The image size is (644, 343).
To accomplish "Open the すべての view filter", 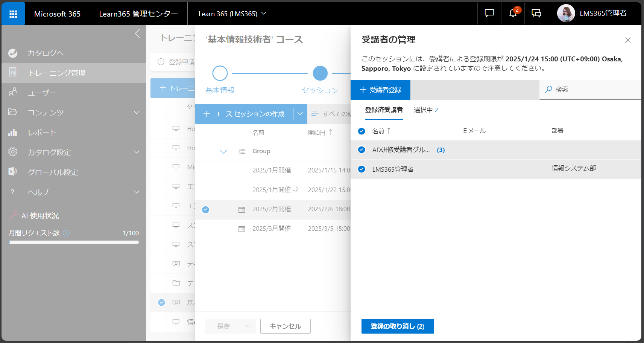I will [331, 114].
